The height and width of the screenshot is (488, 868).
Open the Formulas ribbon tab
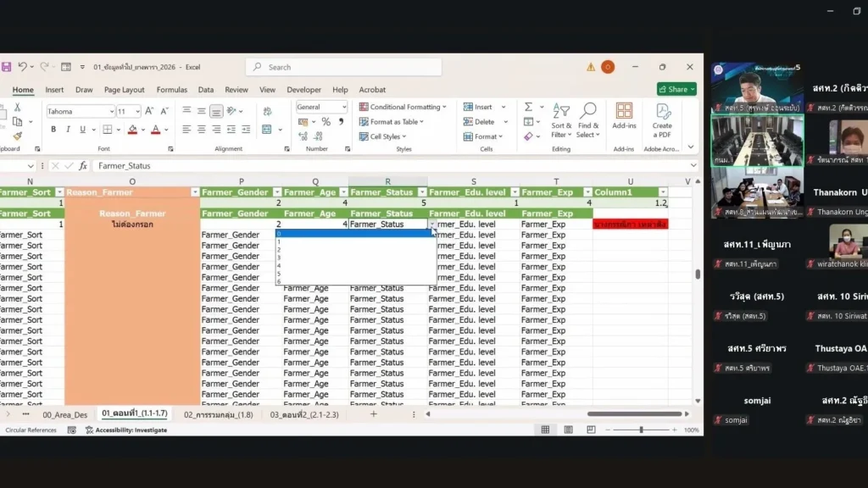coord(171,90)
